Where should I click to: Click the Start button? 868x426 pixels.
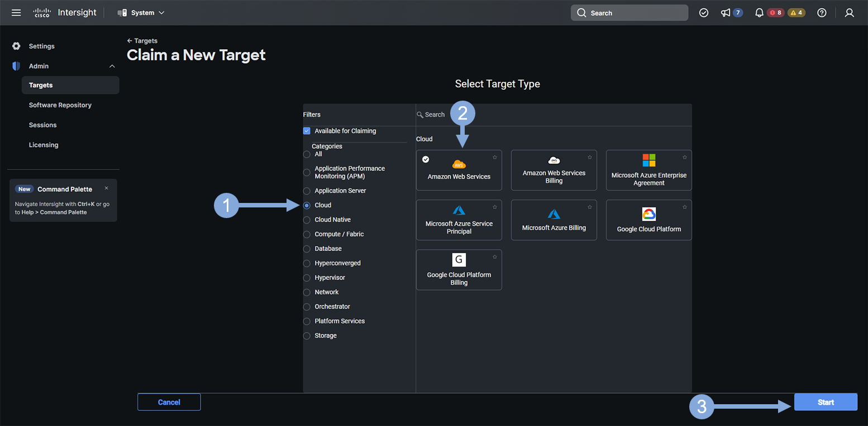826,402
